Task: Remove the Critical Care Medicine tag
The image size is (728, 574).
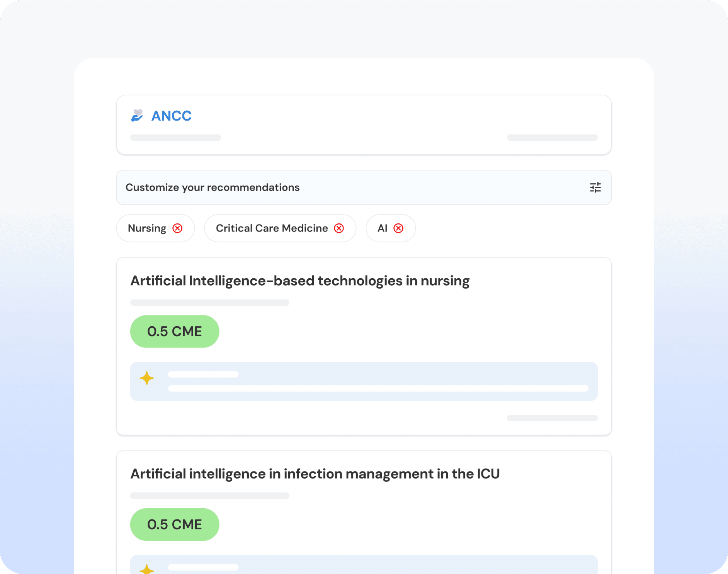Action: [339, 228]
